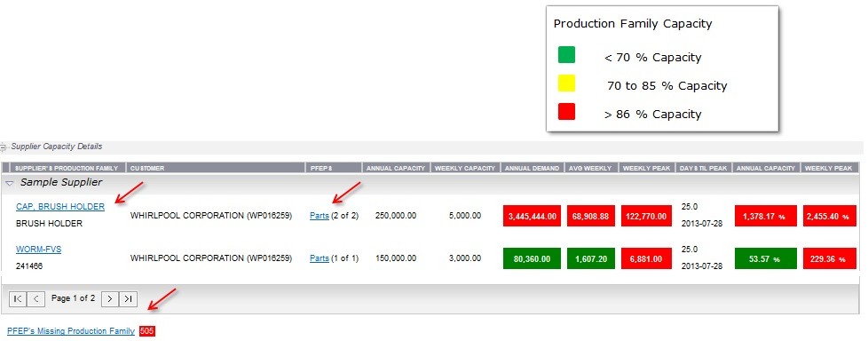Open the WORM-FVS production family link

point(39,250)
